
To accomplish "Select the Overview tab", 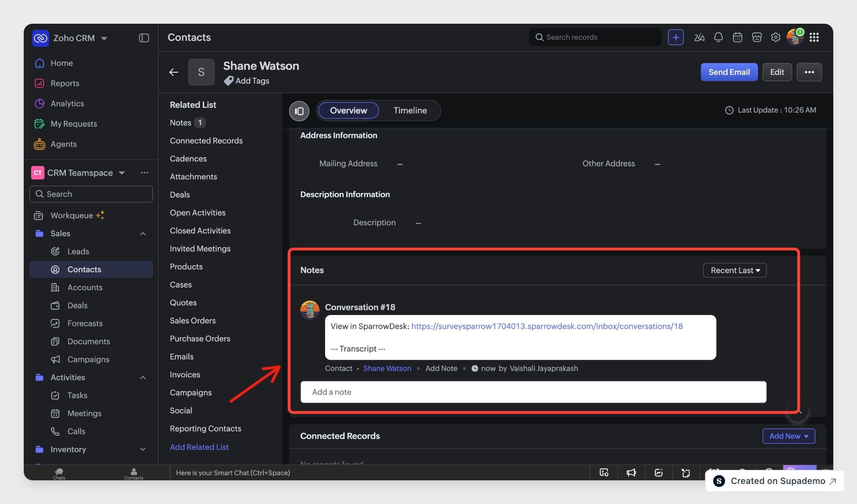I will pos(348,110).
